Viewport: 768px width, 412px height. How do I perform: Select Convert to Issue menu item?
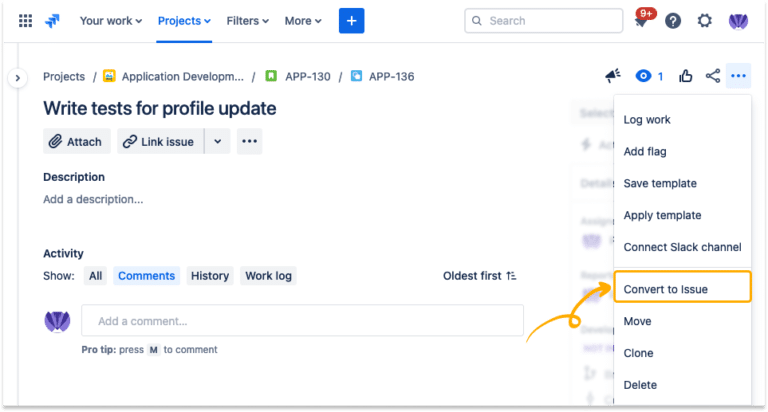pyautogui.click(x=665, y=289)
